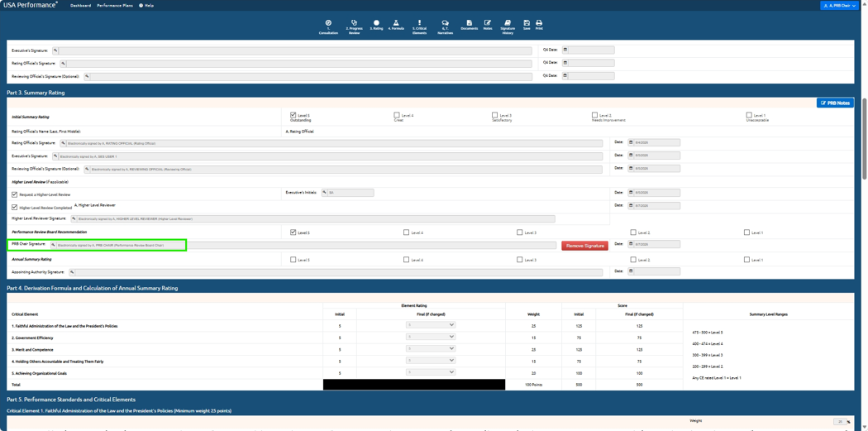
Task: Print the performance plan
Action: [x=539, y=24]
